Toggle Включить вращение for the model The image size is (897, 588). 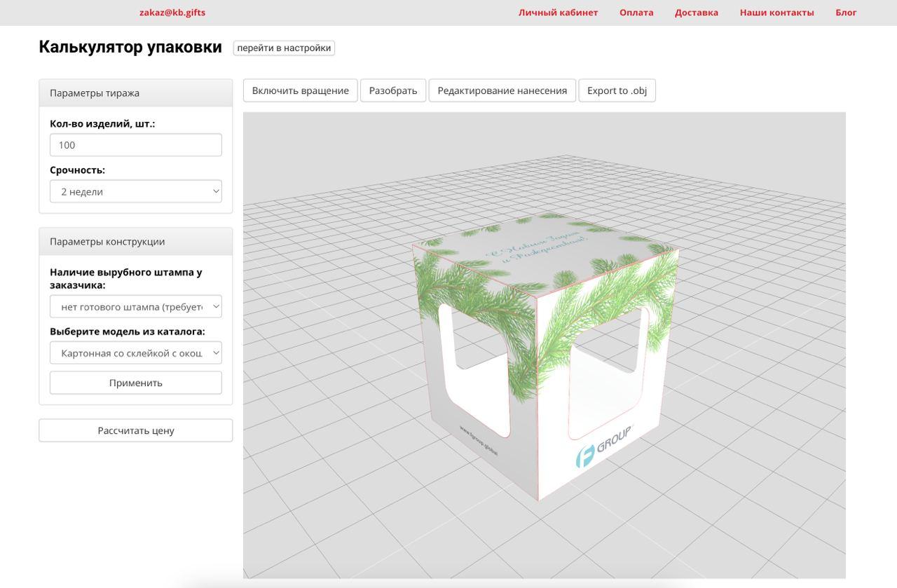click(x=300, y=90)
